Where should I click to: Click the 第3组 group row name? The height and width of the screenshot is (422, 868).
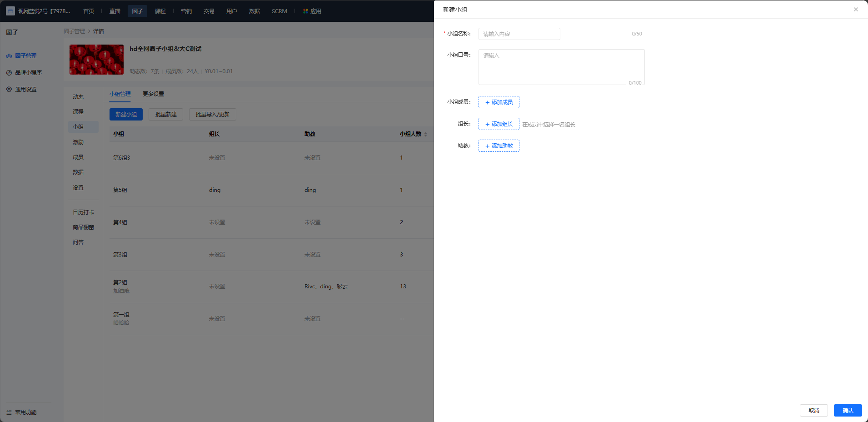pyautogui.click(x=120, y=255)
